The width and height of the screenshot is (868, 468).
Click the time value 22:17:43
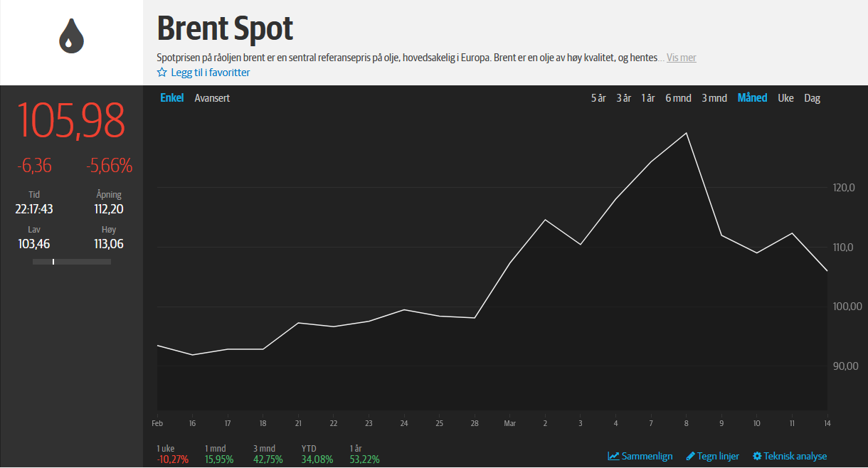pyautogui.click(x=34, y=209)
